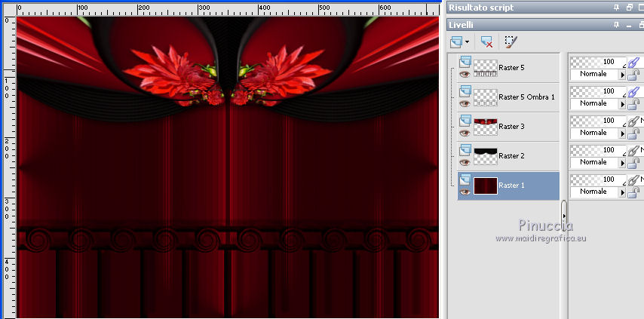The image size is (644, 319).
Task: Select the Raster 3 layer thumbnail
Action: pyautogui.click(x=486, y=127)
